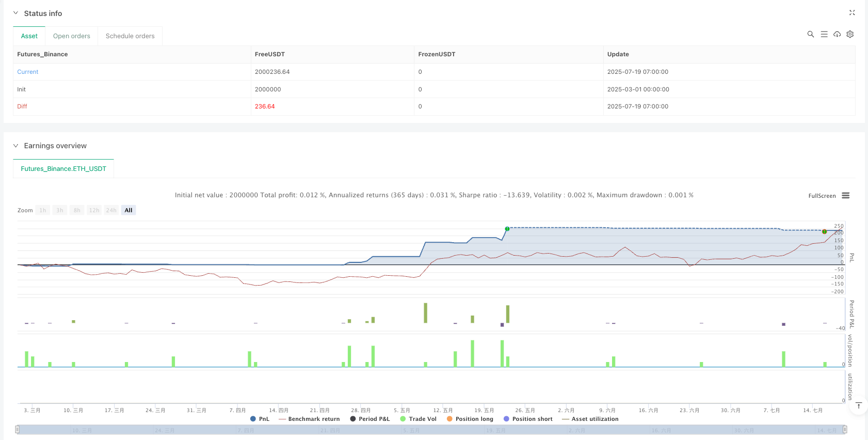Toggle Benchmark return legend item

309,419
